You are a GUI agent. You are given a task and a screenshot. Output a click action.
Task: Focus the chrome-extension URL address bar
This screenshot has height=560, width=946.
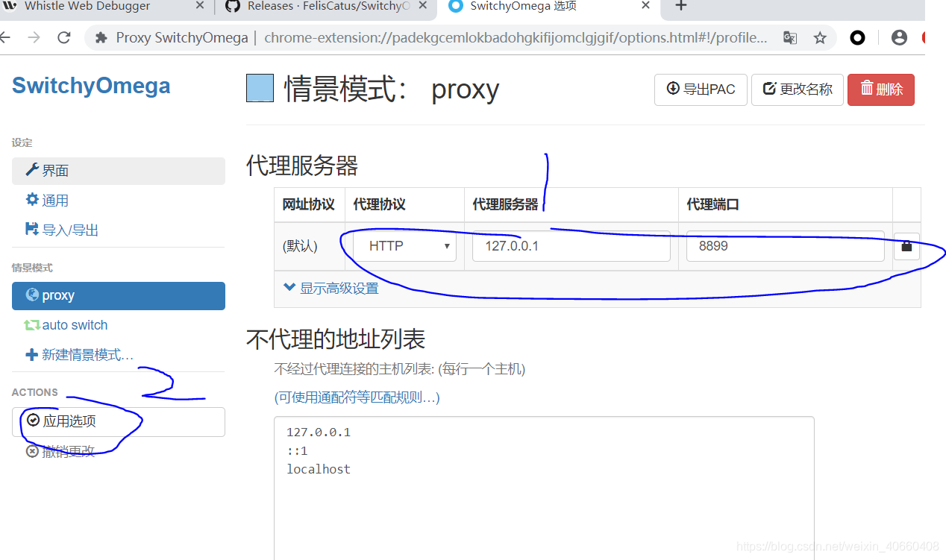click(x=516, y=37)
